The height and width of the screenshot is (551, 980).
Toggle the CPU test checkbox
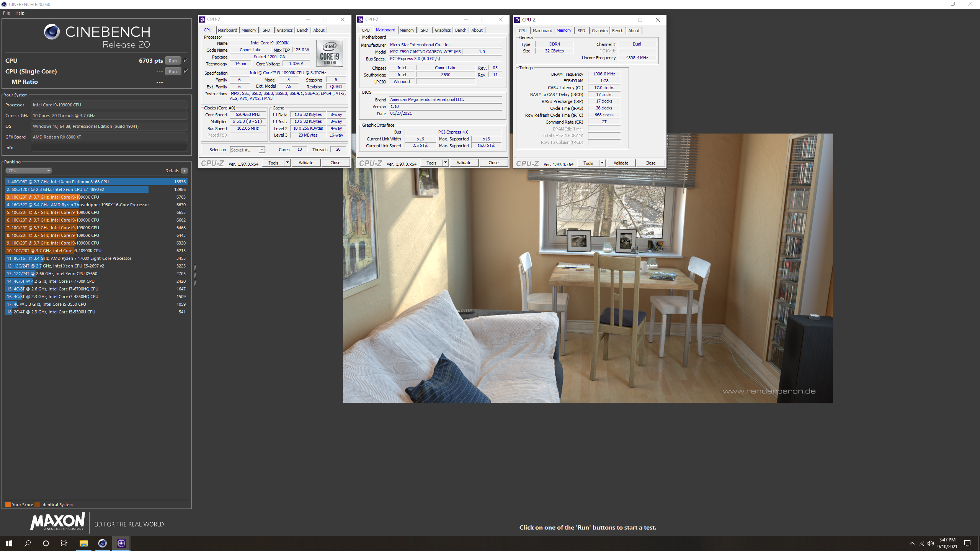pos(186,60)
